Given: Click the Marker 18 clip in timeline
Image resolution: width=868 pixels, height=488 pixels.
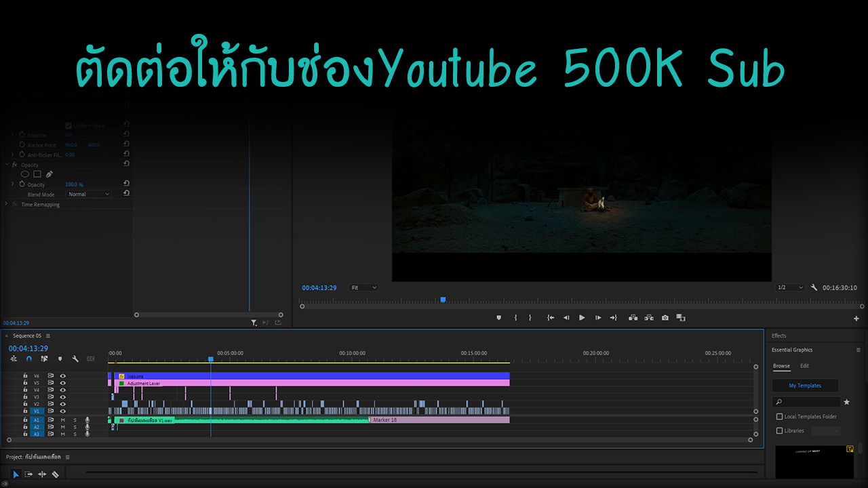Looking at the screenshot, I should 439,420.
